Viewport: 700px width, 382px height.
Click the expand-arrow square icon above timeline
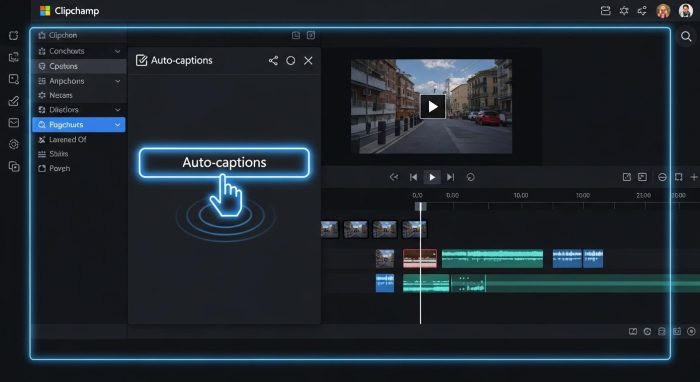coord(627,177)
